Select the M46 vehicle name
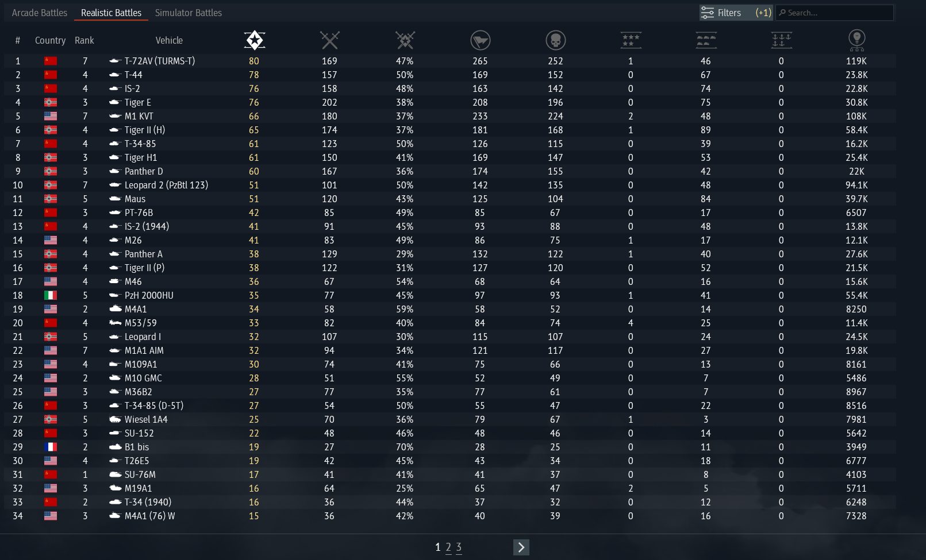926x560 pixels. pyautogui.click(x=133, y=281)
